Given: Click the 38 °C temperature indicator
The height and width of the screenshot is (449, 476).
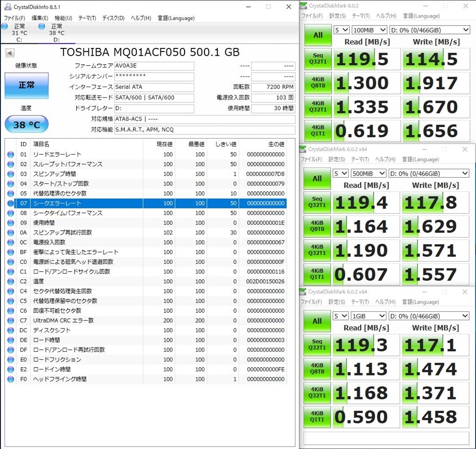Looking at the screenshot, I should click(26, 124).
